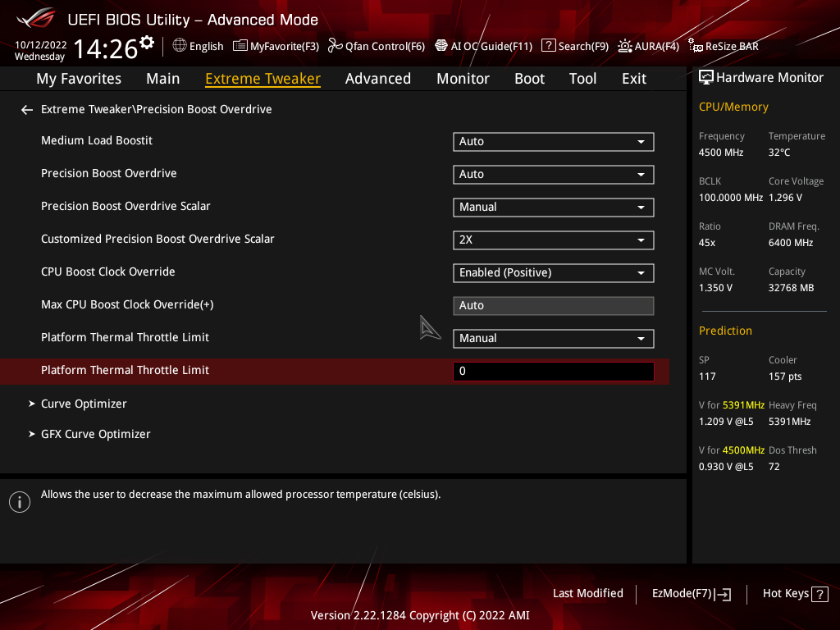Image resolution: width=840 pixels, height=630 pixels.
Task: Select the Extreme Tweaker tab
Action: click(262, 79)
